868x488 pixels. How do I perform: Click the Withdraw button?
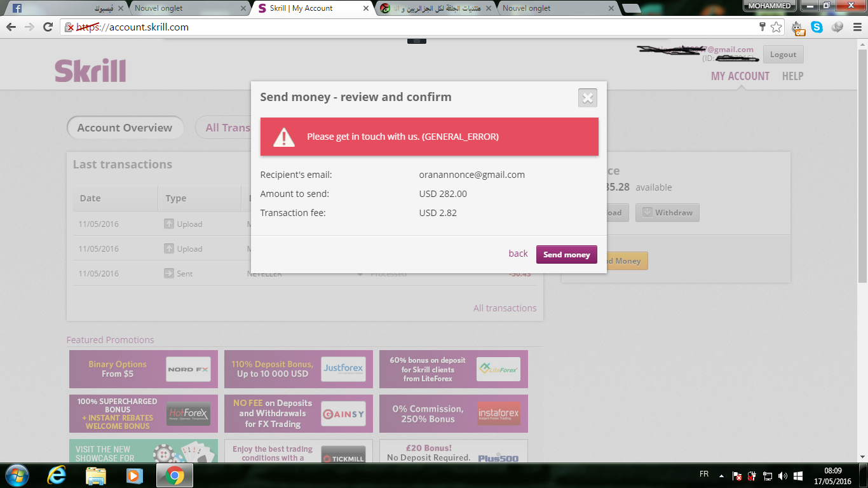(667, 212)
